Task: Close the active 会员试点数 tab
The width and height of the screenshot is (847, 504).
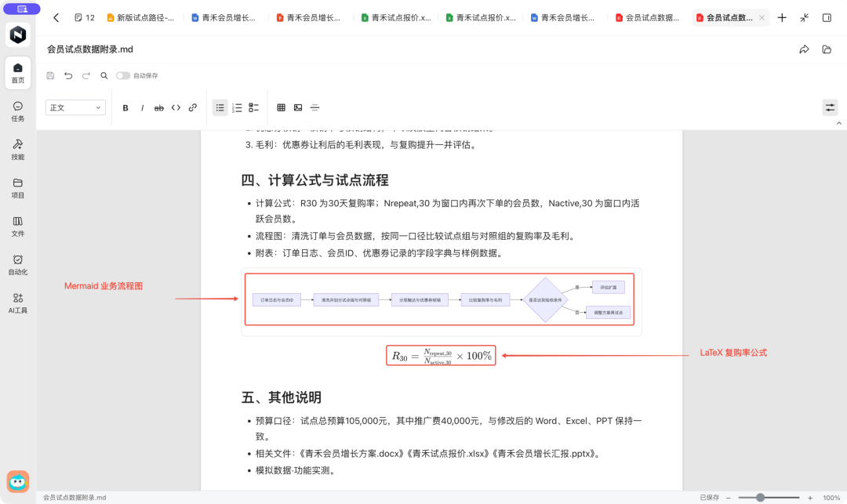Action: pos(762,18)
